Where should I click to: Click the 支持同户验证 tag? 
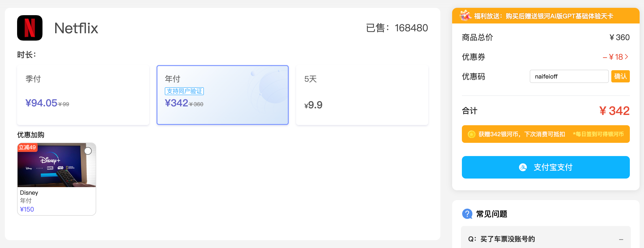pyautogui.click(x=184, y=91)
